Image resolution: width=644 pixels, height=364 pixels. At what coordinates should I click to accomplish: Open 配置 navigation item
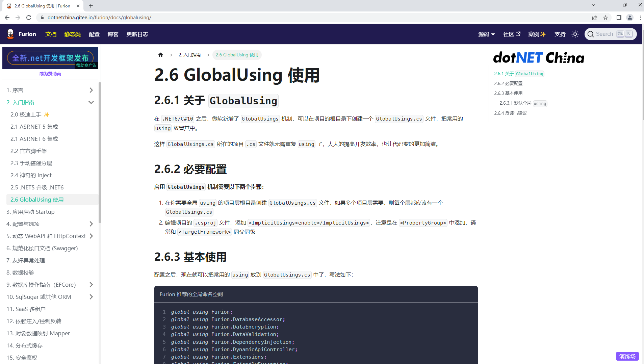(x=94, y=34)
